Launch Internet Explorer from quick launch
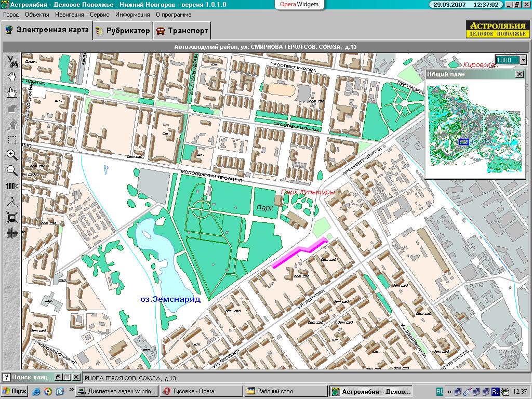The width and height of the screenshot is (532, 399). (36, 391)
